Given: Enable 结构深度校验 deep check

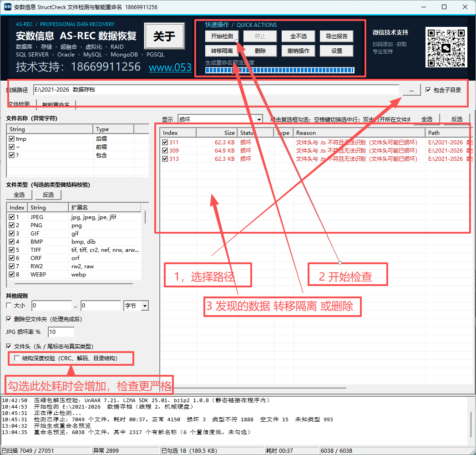Looking at the screenshot, I should pos(17,358).
